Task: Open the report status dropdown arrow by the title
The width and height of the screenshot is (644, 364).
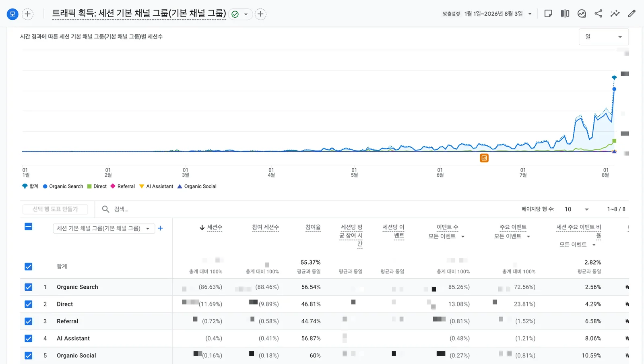Action: [x=246, y=14]
